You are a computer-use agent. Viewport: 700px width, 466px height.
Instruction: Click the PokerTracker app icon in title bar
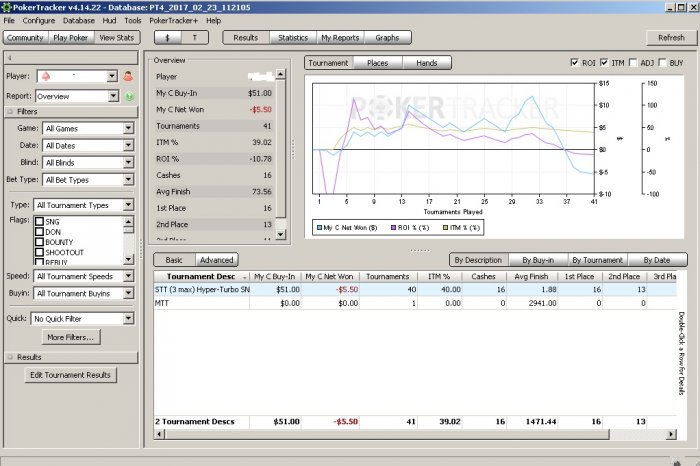(x=6, y=6)
